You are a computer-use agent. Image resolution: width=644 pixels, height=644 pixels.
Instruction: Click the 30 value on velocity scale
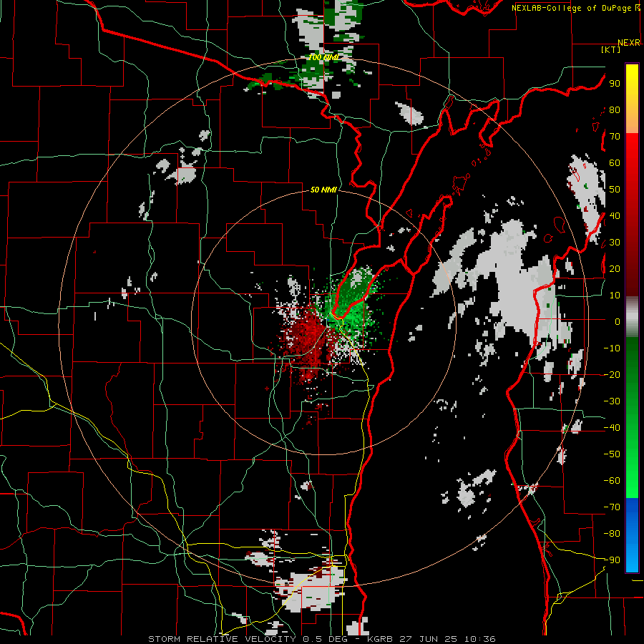615,243
